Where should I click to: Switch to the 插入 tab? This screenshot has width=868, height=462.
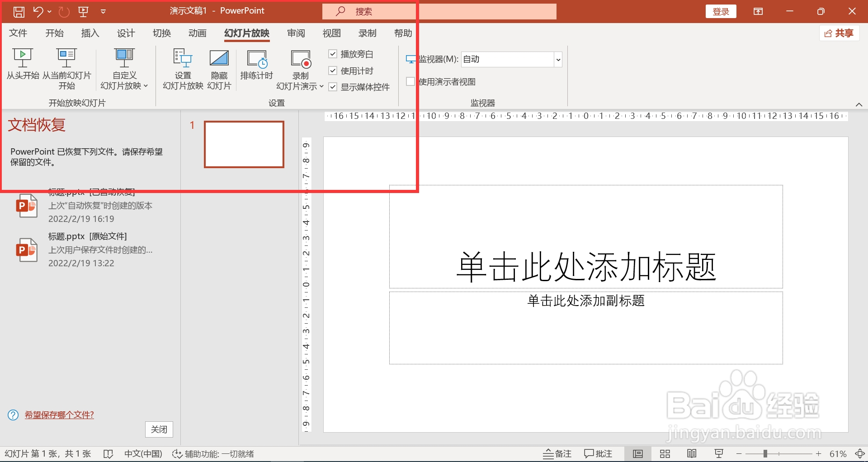pos(90,33)
